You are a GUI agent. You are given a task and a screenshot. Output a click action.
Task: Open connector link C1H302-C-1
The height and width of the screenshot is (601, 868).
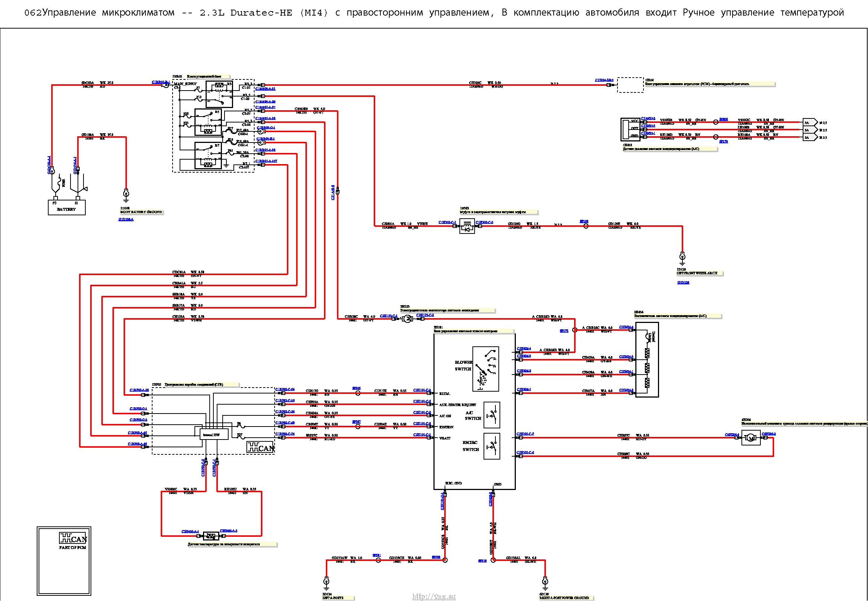(447, 223)
